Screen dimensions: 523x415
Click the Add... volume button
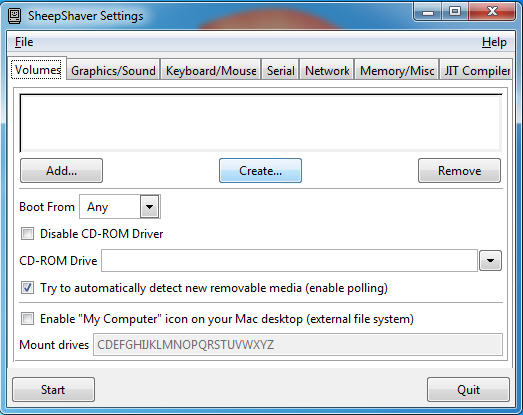point(61,170)
